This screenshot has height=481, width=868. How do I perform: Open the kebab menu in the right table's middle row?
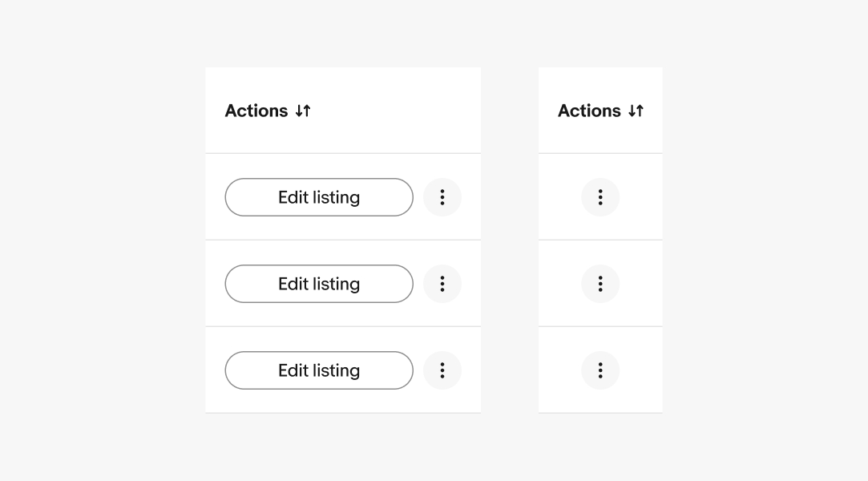click(x=600, y=284)
